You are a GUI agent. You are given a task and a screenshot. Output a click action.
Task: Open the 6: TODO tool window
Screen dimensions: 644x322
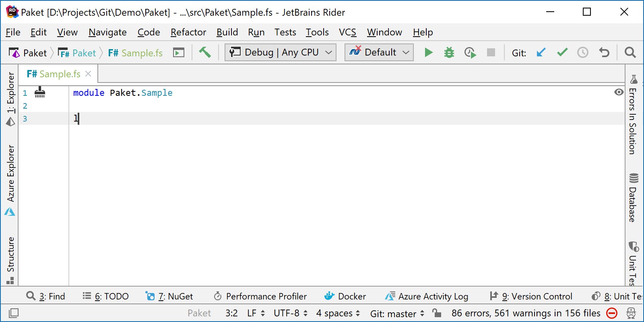[105, 296]
